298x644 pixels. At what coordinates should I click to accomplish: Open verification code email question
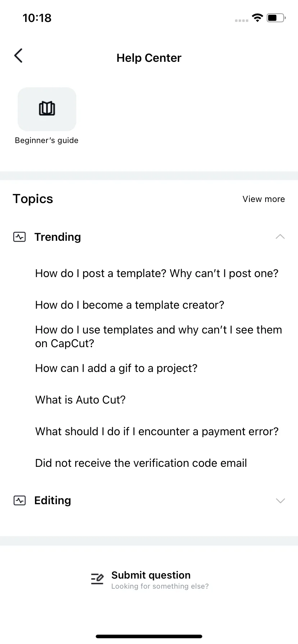[141, 463]
